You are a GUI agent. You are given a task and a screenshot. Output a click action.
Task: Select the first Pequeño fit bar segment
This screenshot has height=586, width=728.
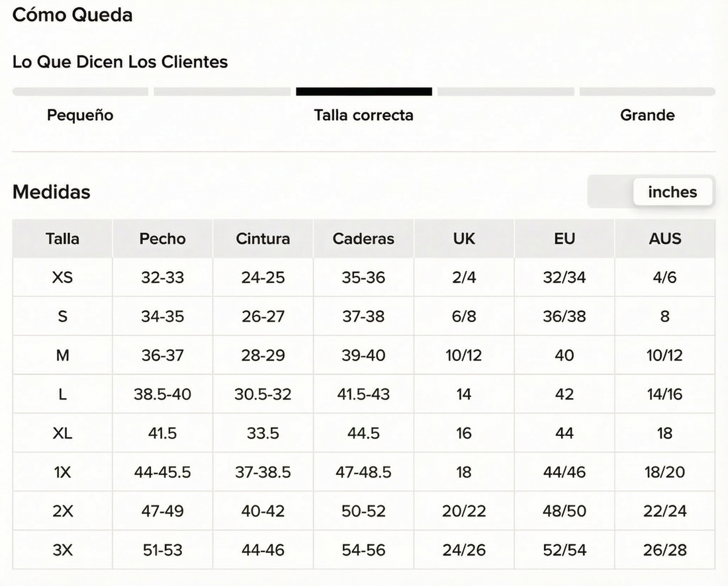pos(80,91)
